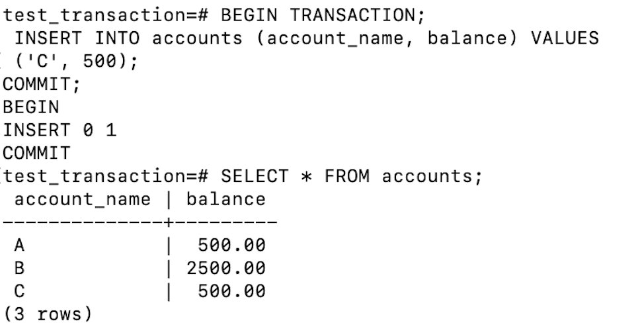The width and height of the screenshot is (644, 327).
Task: Click account A's 500.00 balance
Action: click(231, 246)
